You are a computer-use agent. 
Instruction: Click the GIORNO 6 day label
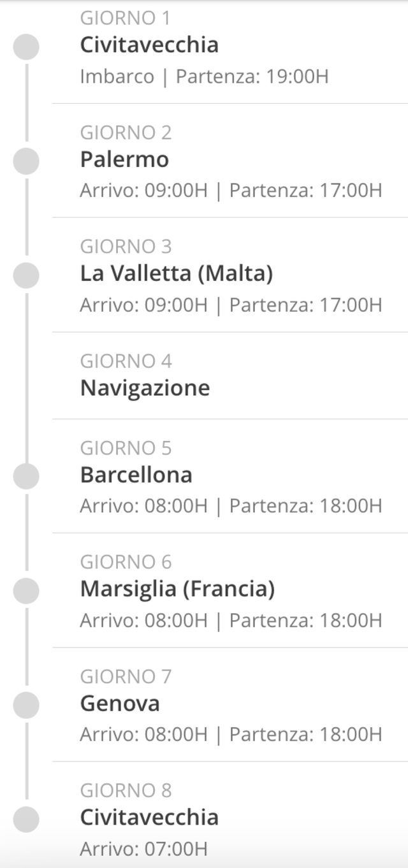[x=126, y=562]
